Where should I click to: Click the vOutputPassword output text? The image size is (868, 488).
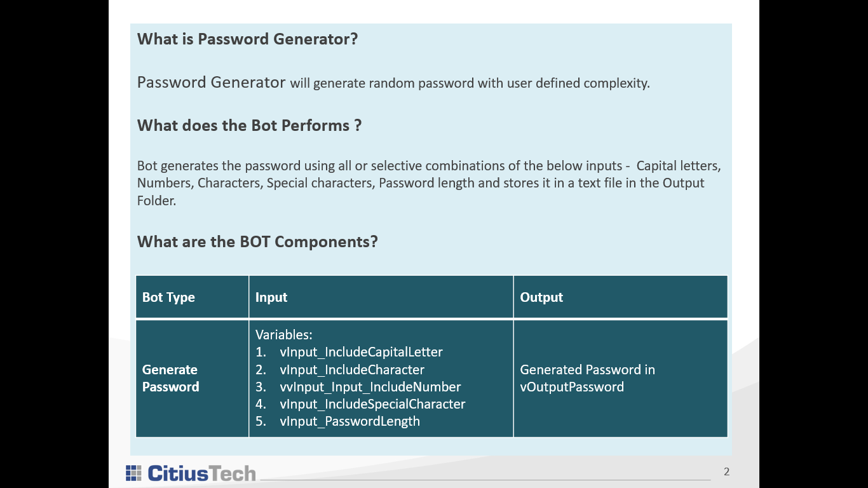(572, 387)
